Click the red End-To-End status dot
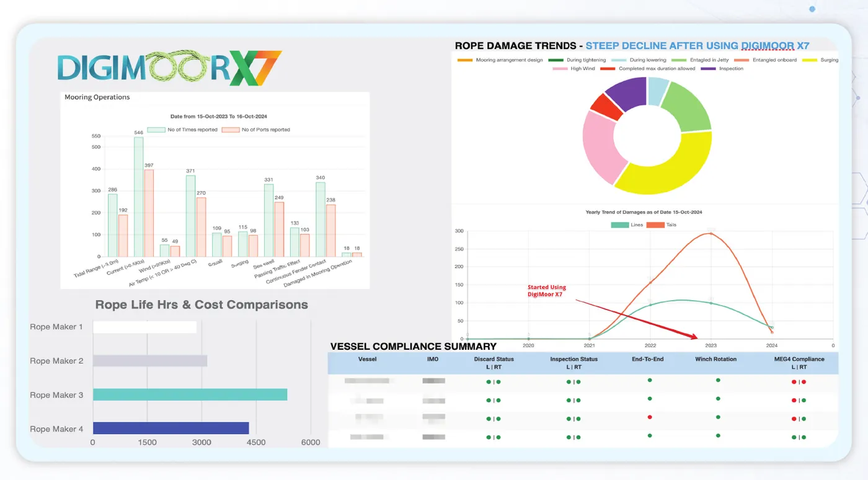 click(x=649, y=417)
